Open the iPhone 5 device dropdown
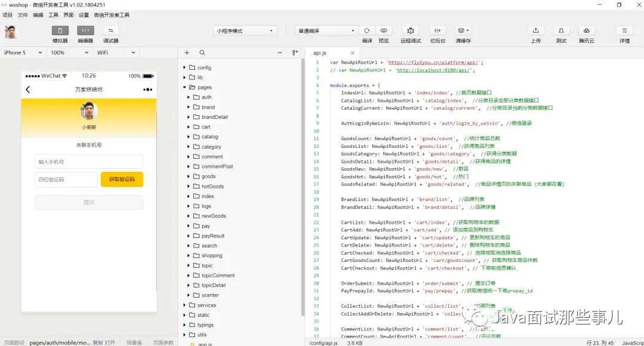The width and height of the screenshot is (644, 346). (22, 52)
